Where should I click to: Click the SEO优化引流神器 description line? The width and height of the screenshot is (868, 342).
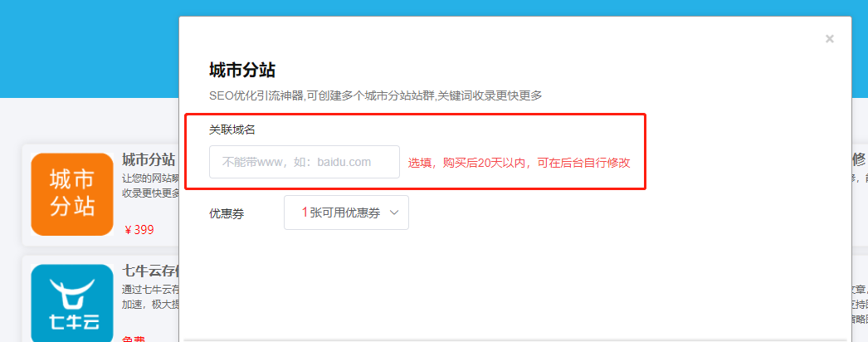375,95
